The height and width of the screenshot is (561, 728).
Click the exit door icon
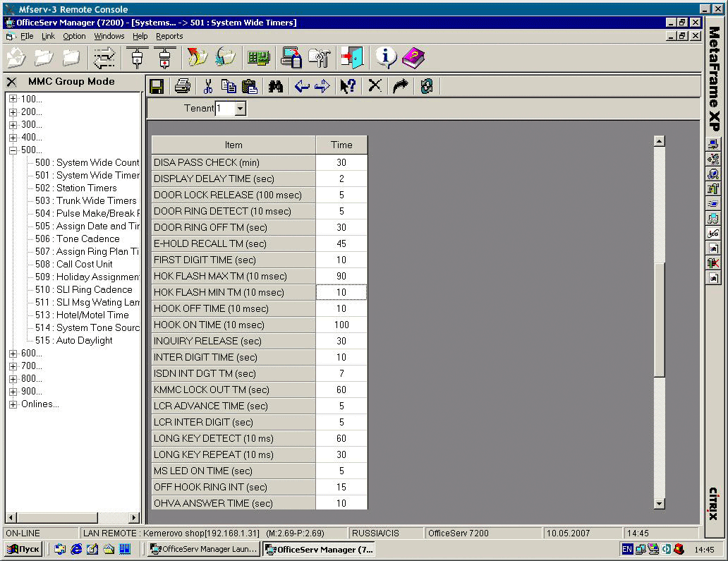(353, 58)
